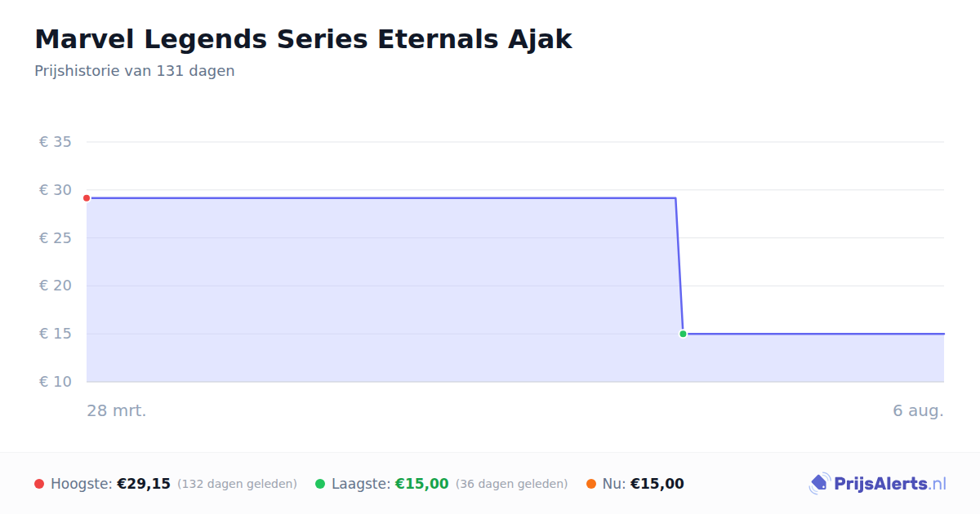Click the red Hoogste legend dot
Image resolution: width=980 pixels, height=514 pixels.
pos(39,484)
